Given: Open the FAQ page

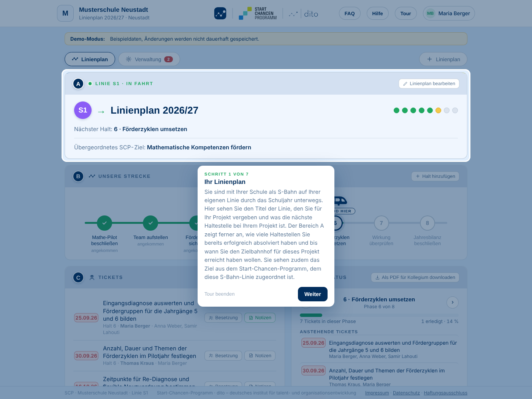Looking at the screenshot, I should click(x=350, y=13).
